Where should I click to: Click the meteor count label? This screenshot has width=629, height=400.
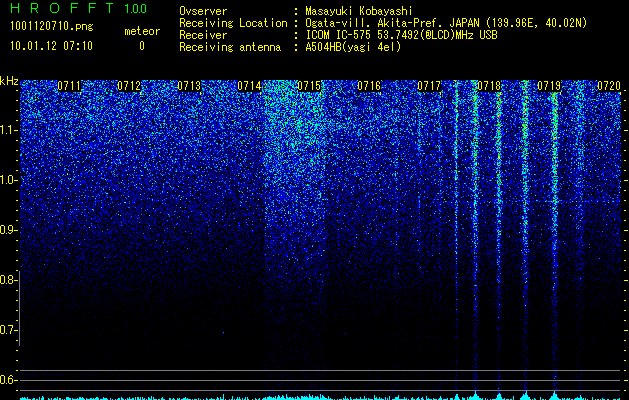(142, 31)
